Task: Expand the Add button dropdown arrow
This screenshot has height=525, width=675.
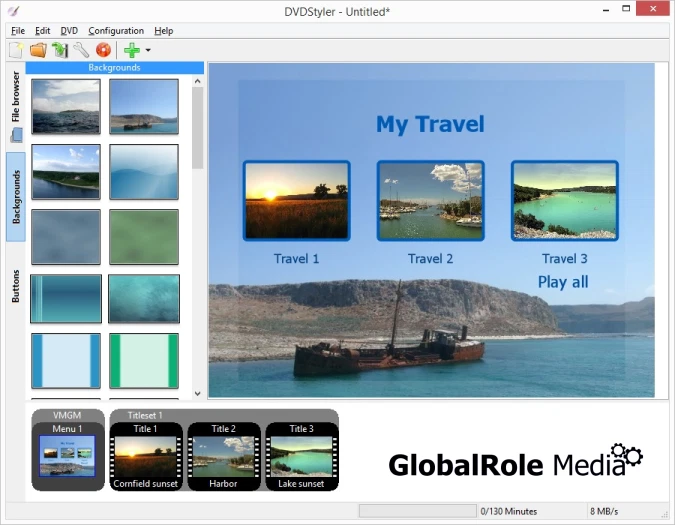Action: tap(148, 50)
